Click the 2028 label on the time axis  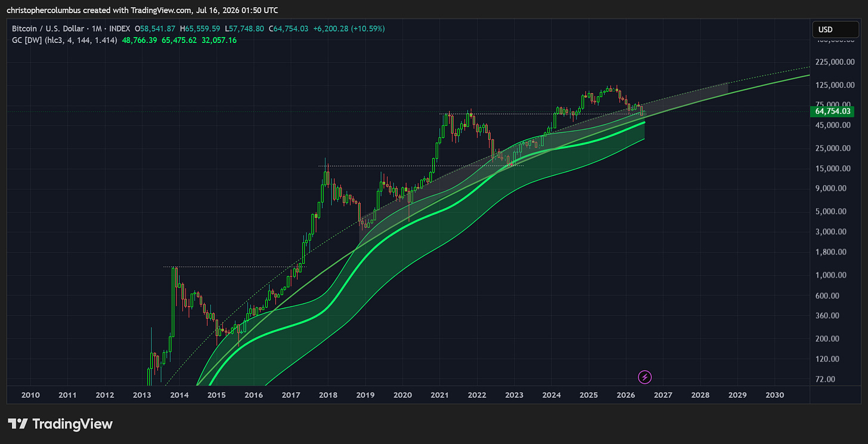point(700,395)
